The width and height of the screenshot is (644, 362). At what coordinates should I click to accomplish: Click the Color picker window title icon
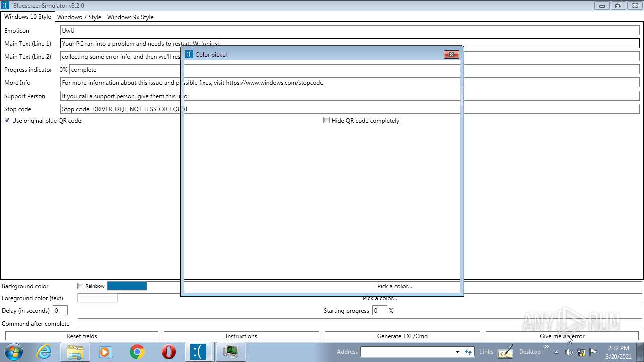coord(189,54)
